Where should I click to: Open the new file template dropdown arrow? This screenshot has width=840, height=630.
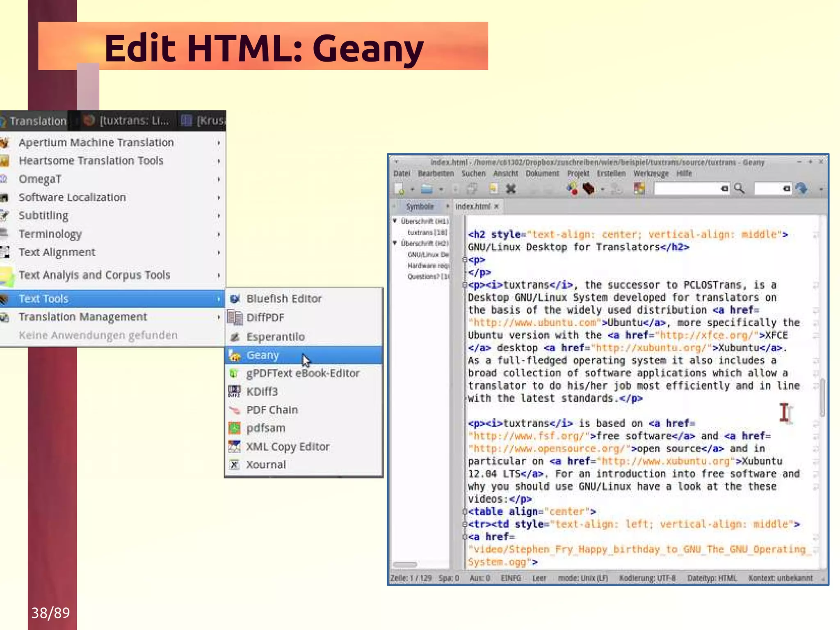point(412,189)
